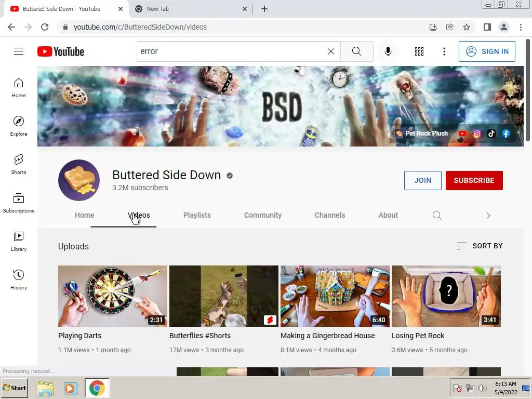Open Explore in the sidebar

[x=19, y=126]
